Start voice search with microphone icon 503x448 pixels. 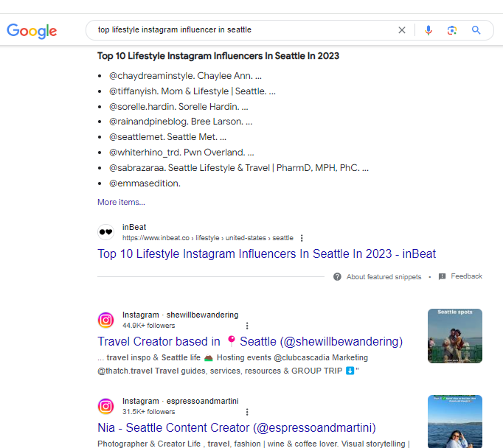[429, 30]
